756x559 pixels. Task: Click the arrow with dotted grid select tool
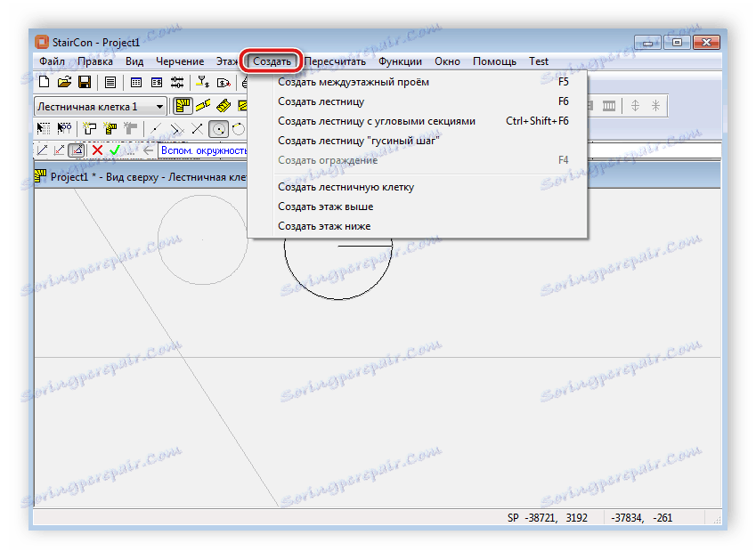(x=44, y=129)
